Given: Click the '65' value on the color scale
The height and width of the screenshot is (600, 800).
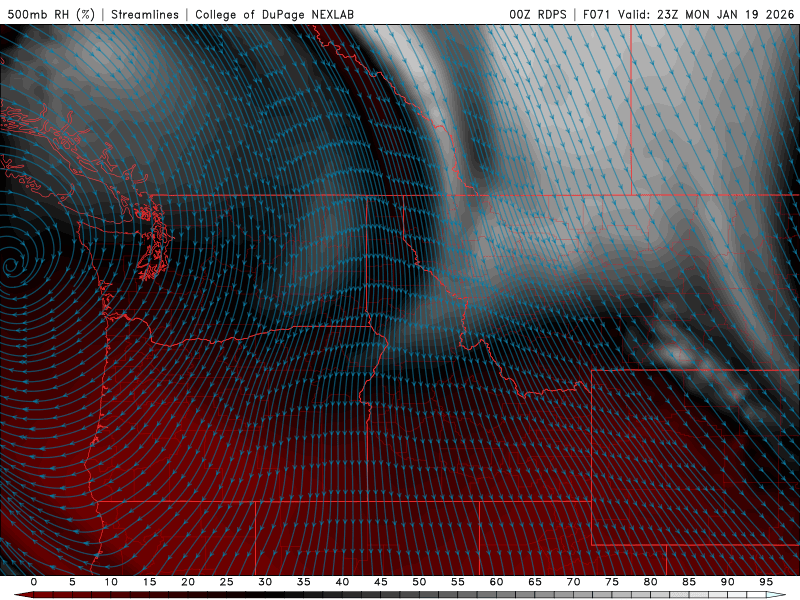Looking at the screenshot, I should click(535, 582).
